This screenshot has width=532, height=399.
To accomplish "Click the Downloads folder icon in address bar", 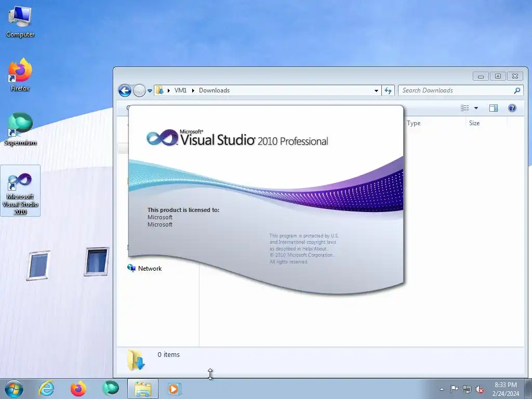I will [159, 90].
